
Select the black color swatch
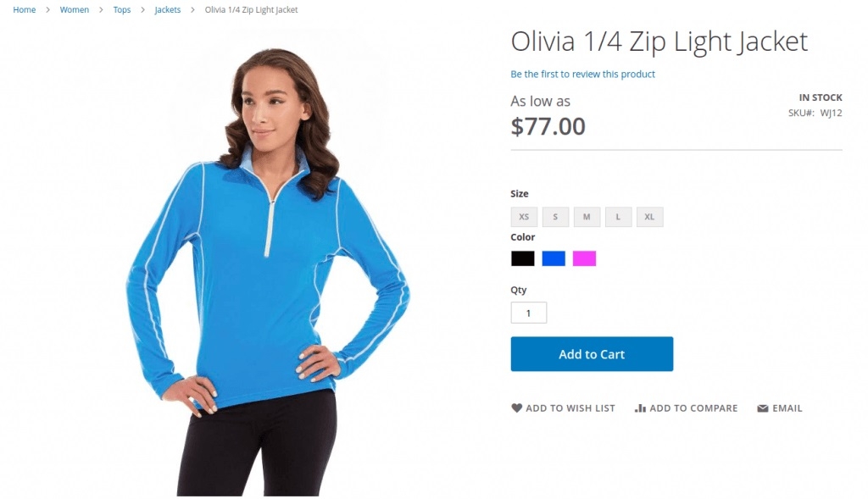[522, 258]
